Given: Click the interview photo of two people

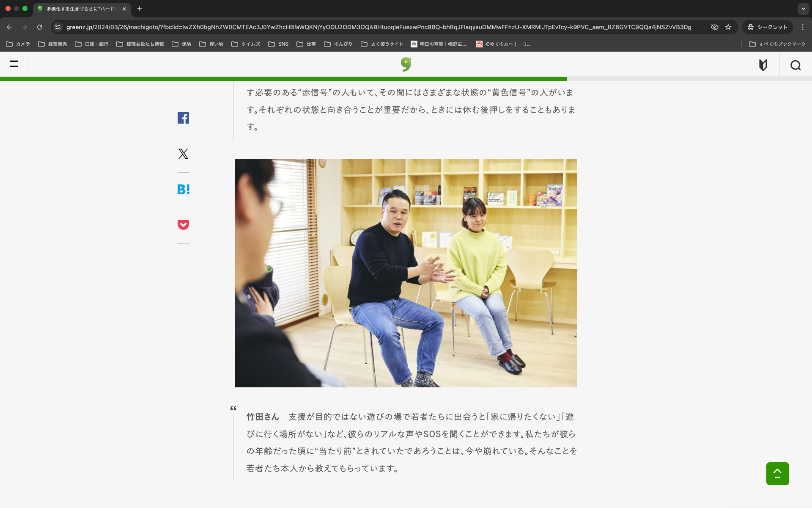Looking at the screenshot, I should coord(406,273).
